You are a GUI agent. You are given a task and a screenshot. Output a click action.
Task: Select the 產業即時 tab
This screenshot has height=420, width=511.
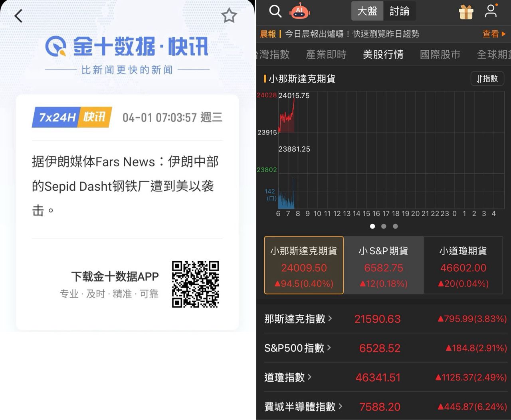click(326, 54)
